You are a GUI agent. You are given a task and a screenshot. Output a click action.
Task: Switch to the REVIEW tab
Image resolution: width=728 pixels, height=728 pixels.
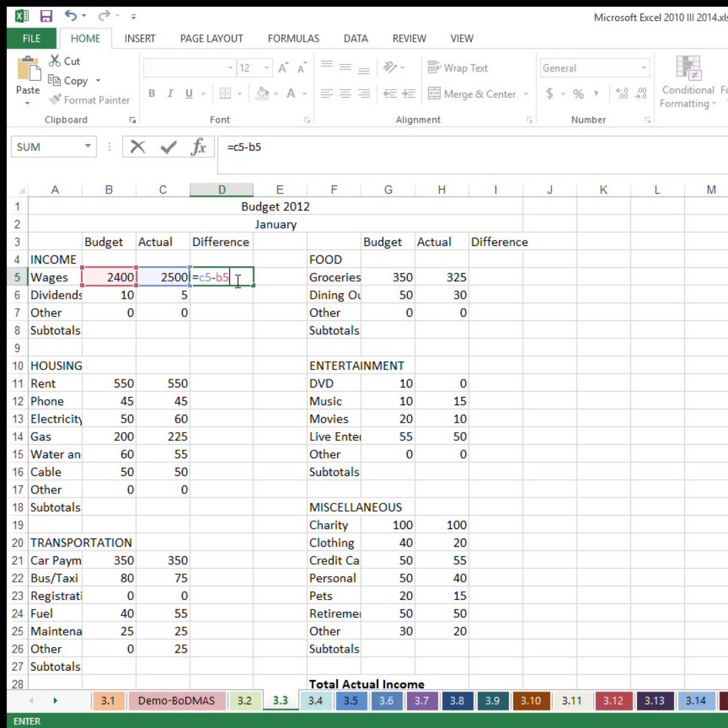pos(409,38)
